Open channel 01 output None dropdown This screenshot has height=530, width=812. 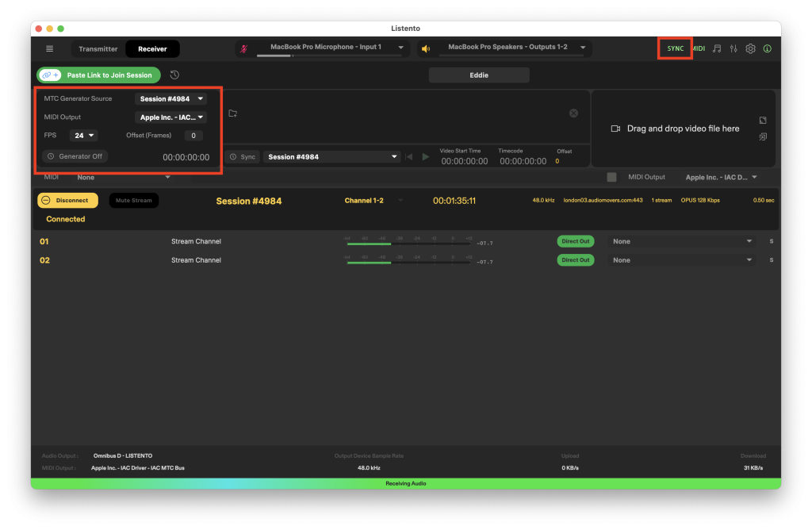click(x=681, y=241)
